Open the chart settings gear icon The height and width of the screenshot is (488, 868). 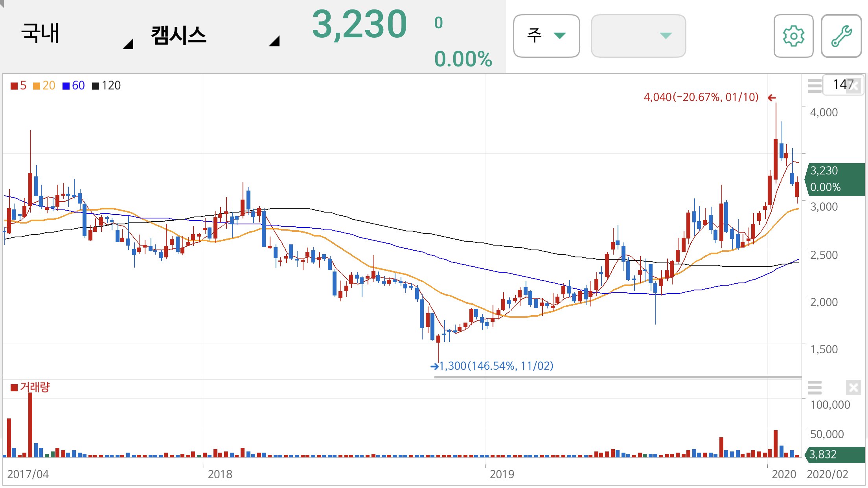[x=793, y=36]
